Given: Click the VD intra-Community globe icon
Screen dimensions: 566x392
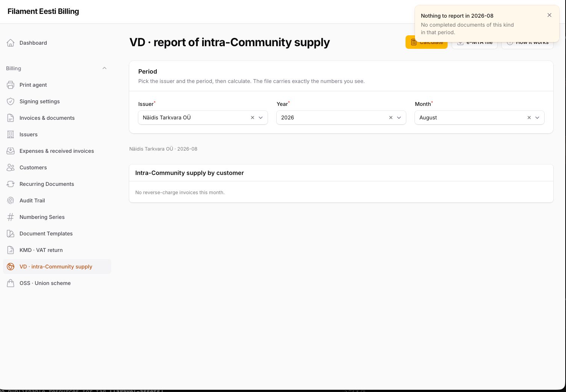Looking at the screenshot, I should coord(11,267).
